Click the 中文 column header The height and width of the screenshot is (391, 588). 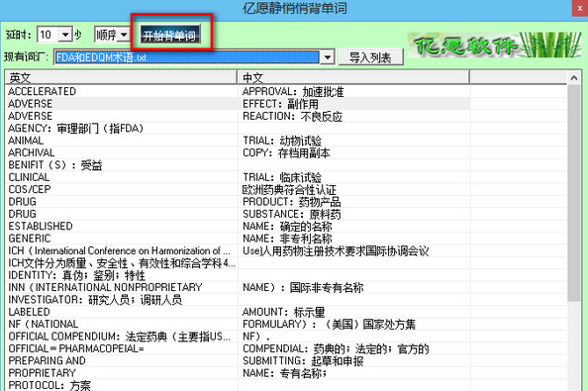click(x=353, y=77)
